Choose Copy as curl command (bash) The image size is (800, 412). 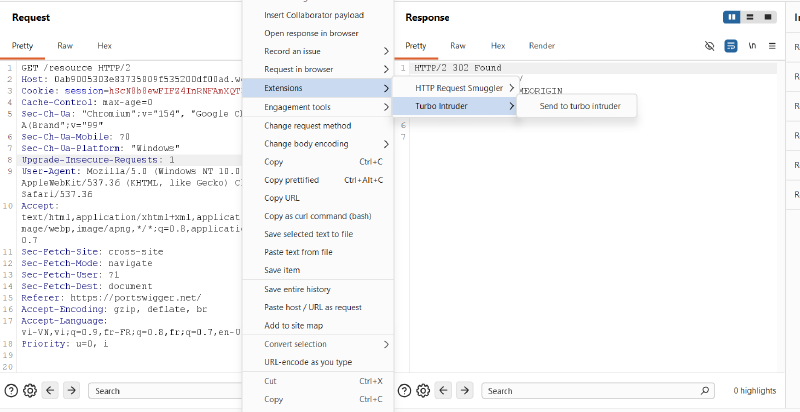coord(318,216)
